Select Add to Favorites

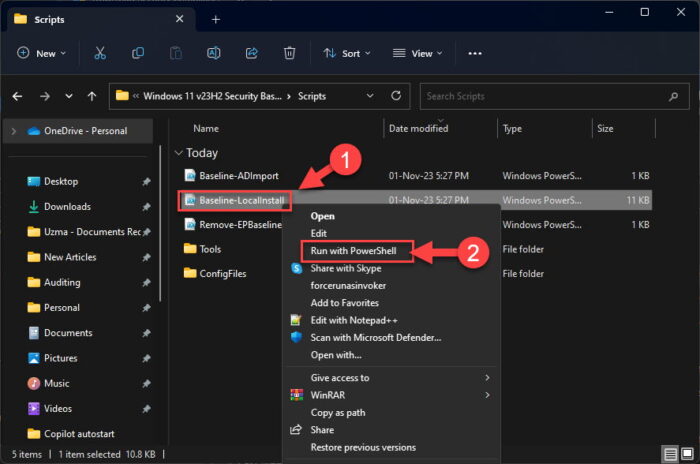[345, 303]
